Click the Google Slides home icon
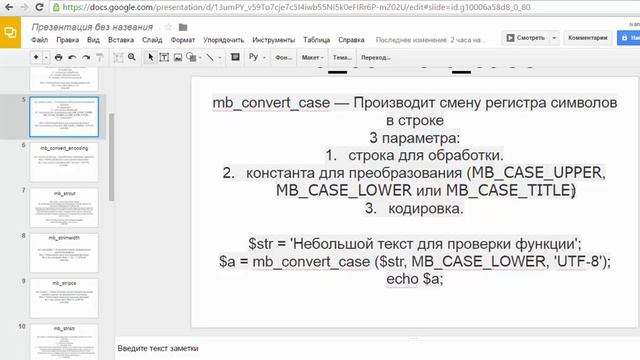This screenshot has height=360, width=640. point(10,33)
